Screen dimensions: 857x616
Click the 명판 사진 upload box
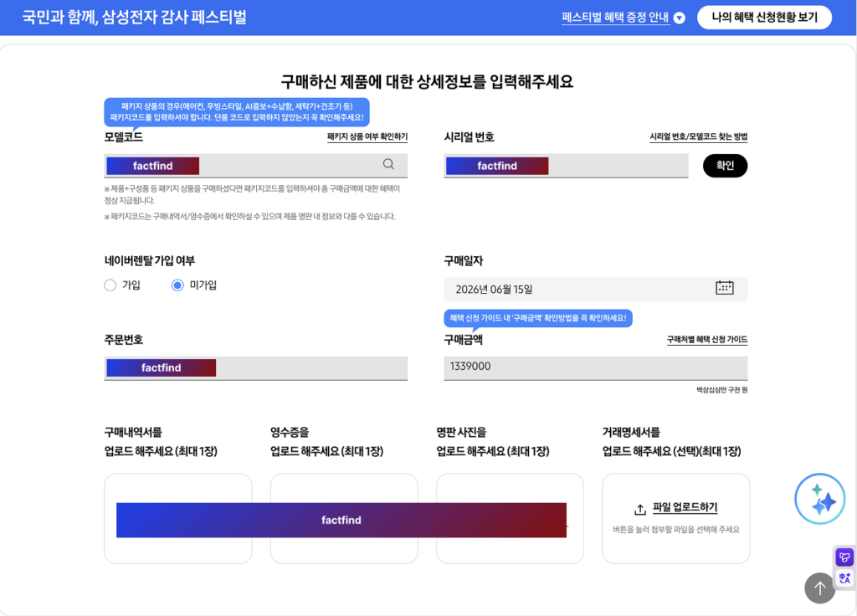point(510,518)
